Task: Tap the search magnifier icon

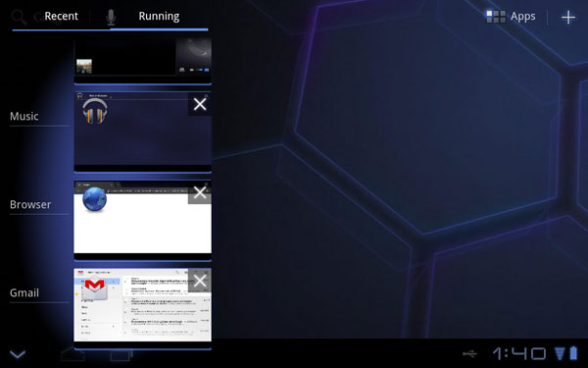Action: pos(19,18)
